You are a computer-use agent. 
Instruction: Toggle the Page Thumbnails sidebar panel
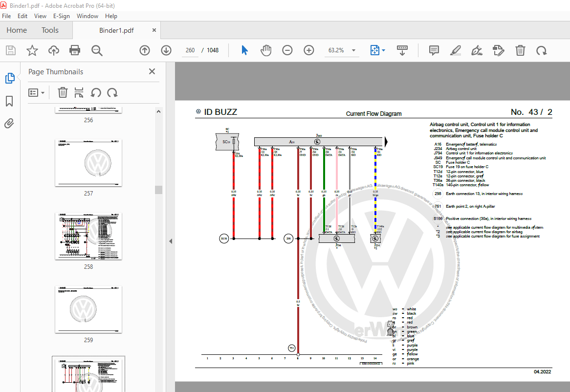[9, 78]
